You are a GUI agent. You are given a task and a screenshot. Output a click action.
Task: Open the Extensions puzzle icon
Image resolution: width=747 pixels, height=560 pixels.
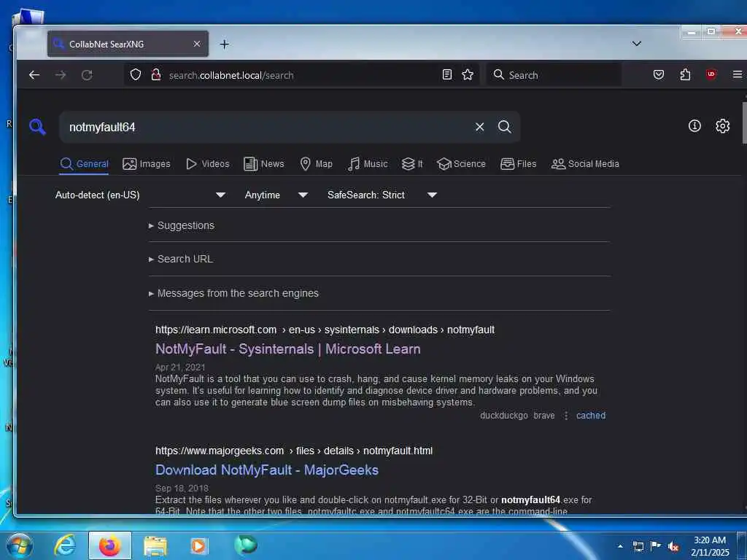tap(685, 75)
